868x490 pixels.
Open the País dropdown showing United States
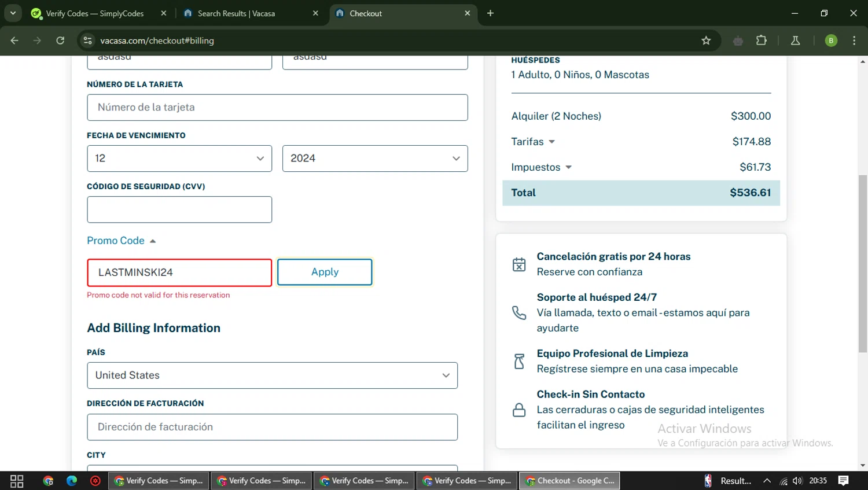click(272, 375)
